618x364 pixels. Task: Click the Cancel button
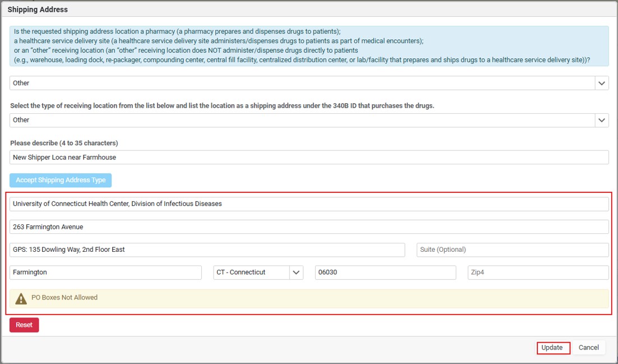[x=588, y=347]
